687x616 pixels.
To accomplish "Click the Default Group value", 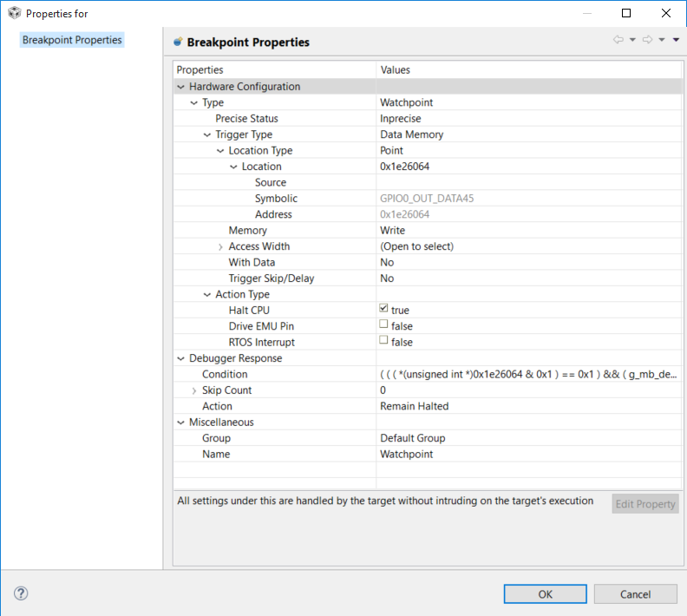I will click(412, 438).
